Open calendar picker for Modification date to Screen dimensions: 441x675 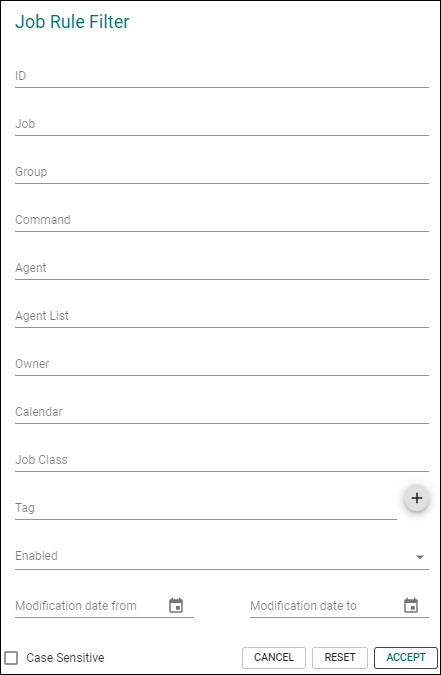click(x=411, y=605)
